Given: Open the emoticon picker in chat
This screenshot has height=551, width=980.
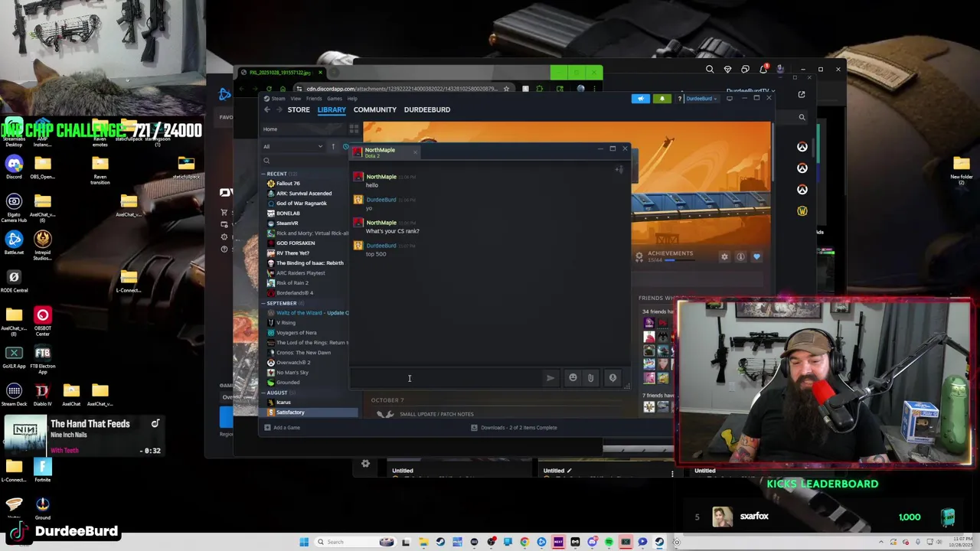Looking at the screenshot, I should pyautogui.click(x=573, y=378).
